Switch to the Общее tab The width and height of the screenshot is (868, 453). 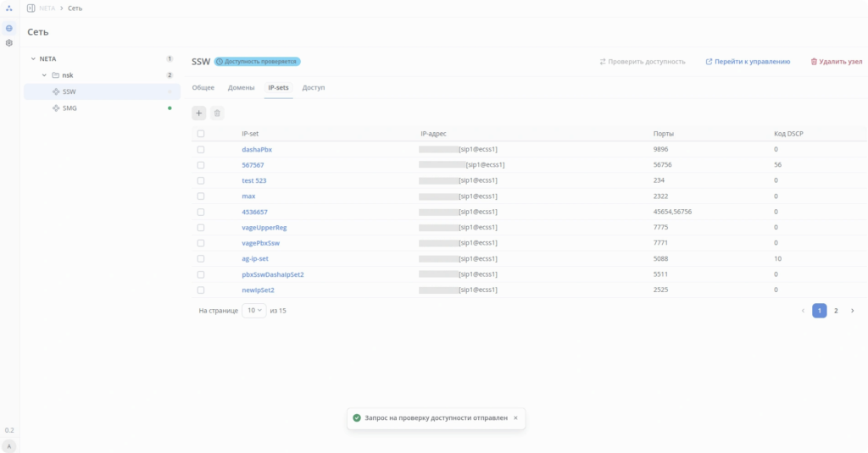coord(203,87)
